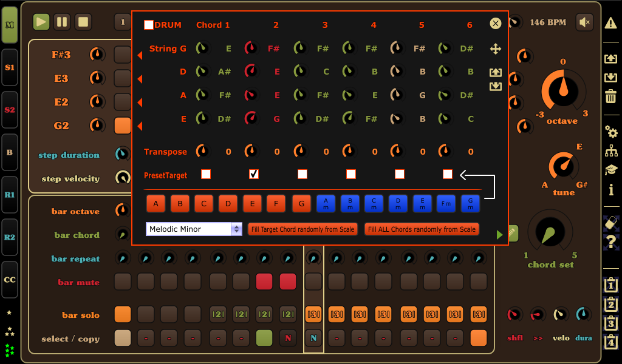Click the save icon in right sidebar

[x=611, y=77]
